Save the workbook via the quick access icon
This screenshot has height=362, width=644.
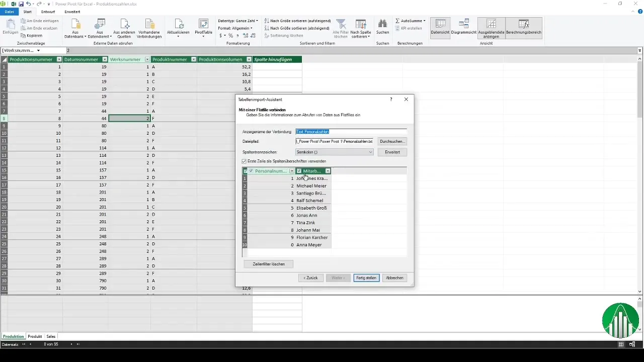(21, 4)
